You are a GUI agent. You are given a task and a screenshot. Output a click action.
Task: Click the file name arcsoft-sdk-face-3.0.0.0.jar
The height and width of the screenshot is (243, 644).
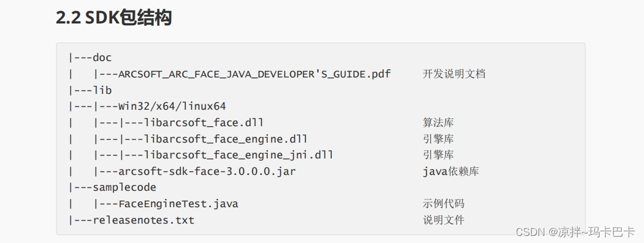[x=207, y=171]
